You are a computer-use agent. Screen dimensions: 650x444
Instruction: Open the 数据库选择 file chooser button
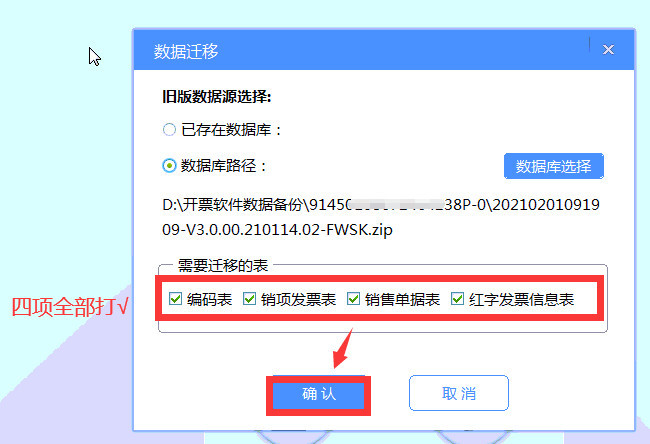(x=553, y=166)
